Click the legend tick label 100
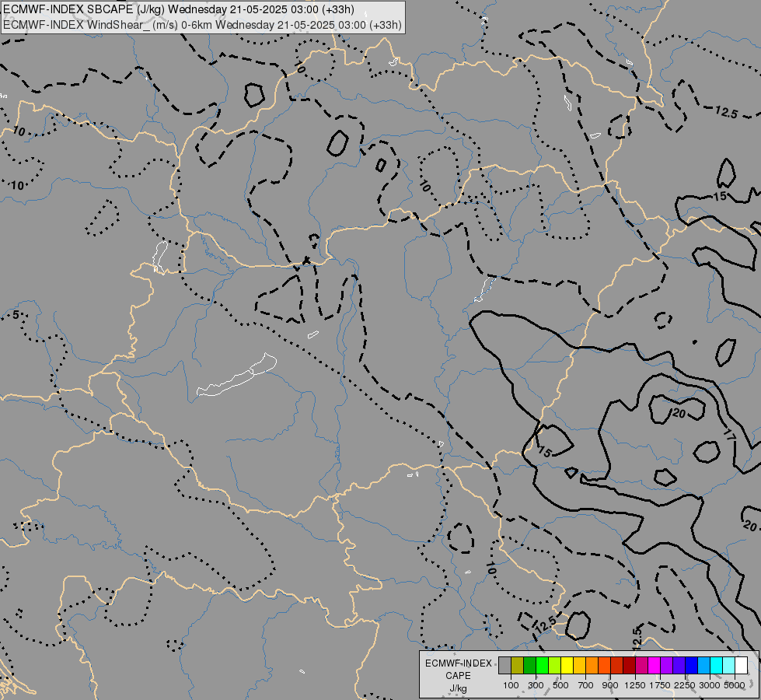Image resolution: width=761 pixels, height=700 pixels. [x=511, y=685]
